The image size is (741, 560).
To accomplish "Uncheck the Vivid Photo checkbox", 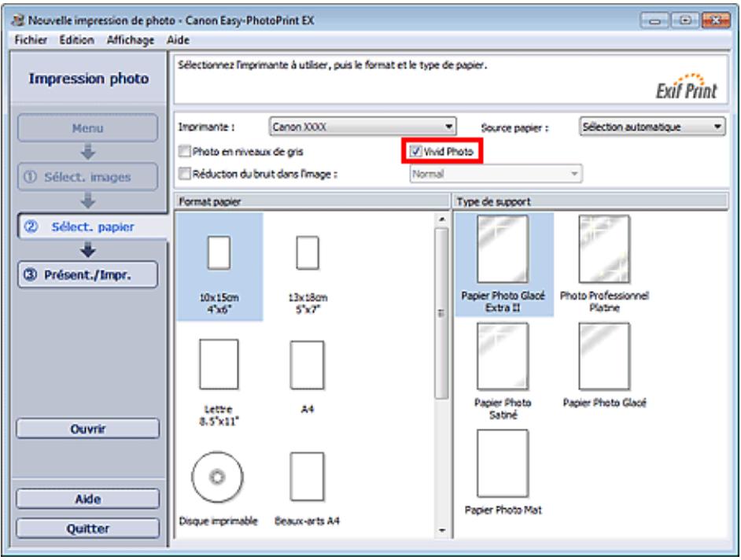I will (x=415, y=151).
